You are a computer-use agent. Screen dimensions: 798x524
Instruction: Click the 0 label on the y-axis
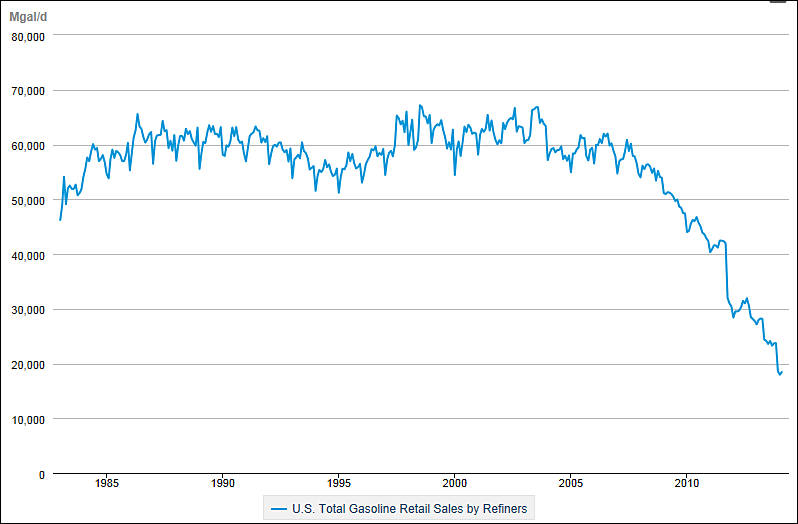pos(42,475)
